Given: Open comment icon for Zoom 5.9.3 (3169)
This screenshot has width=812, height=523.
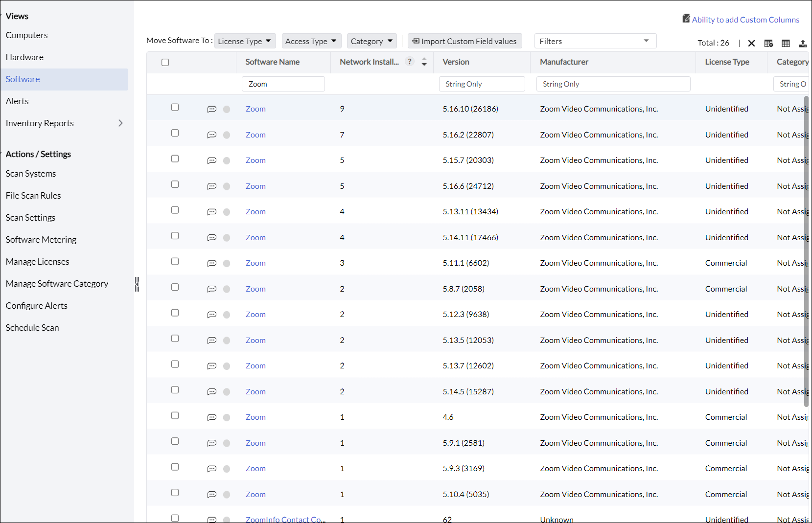Looking at the screenshot, I should coord(211,469).
